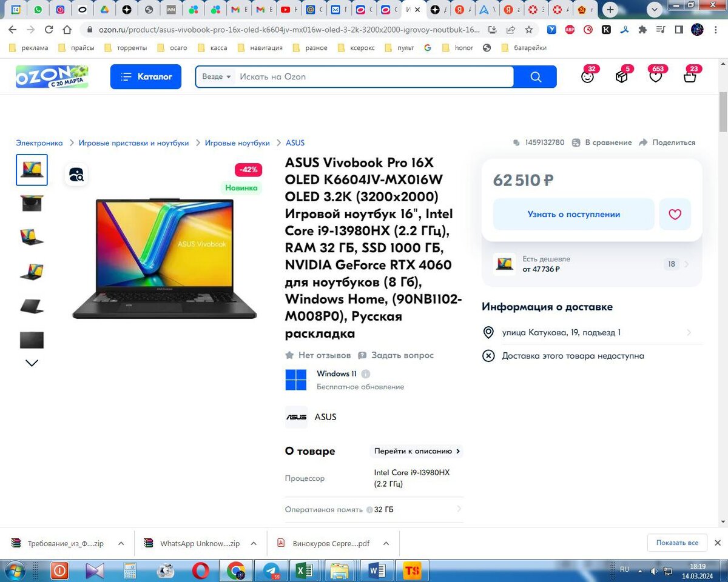Open the навигация bookmarks folder
Viewport: 728px width, 582px height.
pos(260,48)
